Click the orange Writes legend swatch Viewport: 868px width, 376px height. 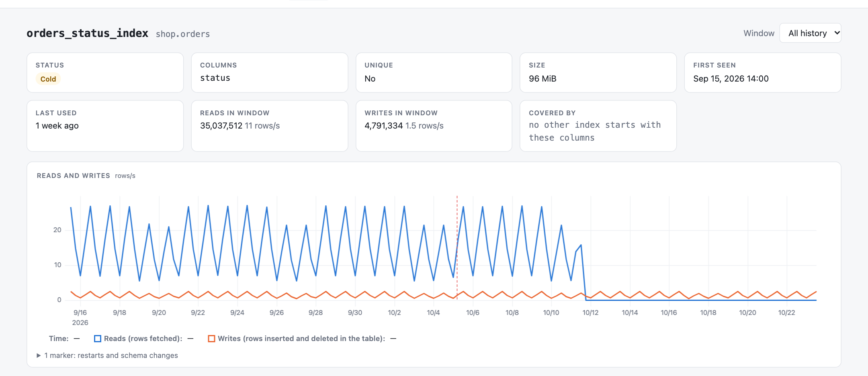pyautogui.click(x=211, y=339)
